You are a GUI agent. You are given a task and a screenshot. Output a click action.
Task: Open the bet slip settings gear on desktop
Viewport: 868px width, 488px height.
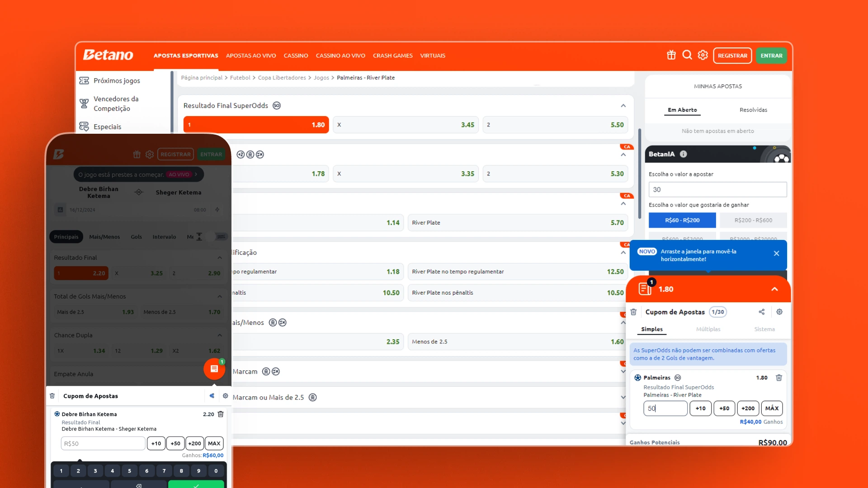pos(779,312)
